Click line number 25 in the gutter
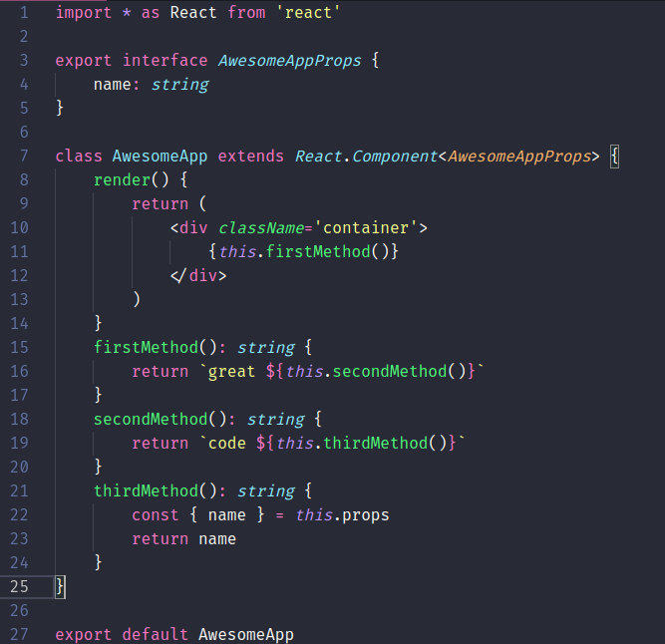The image size is (665, 644). pyautogui.click(x=19, y=587)
